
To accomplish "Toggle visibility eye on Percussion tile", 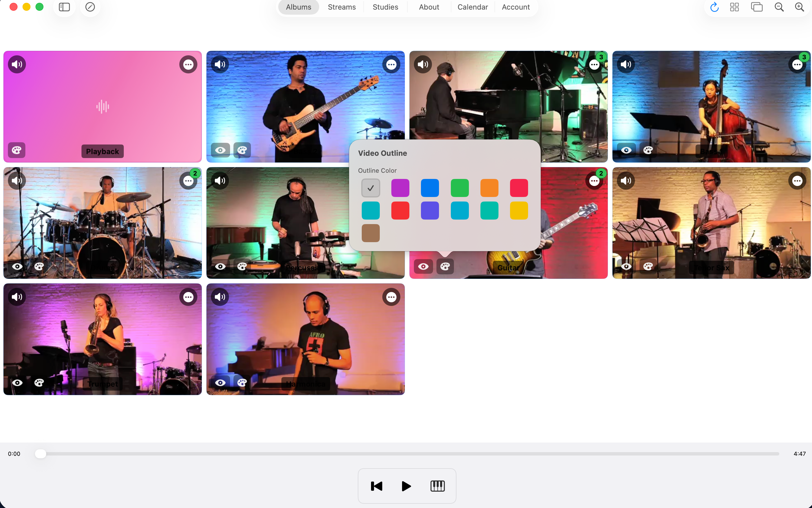I will tap(220, 266).
